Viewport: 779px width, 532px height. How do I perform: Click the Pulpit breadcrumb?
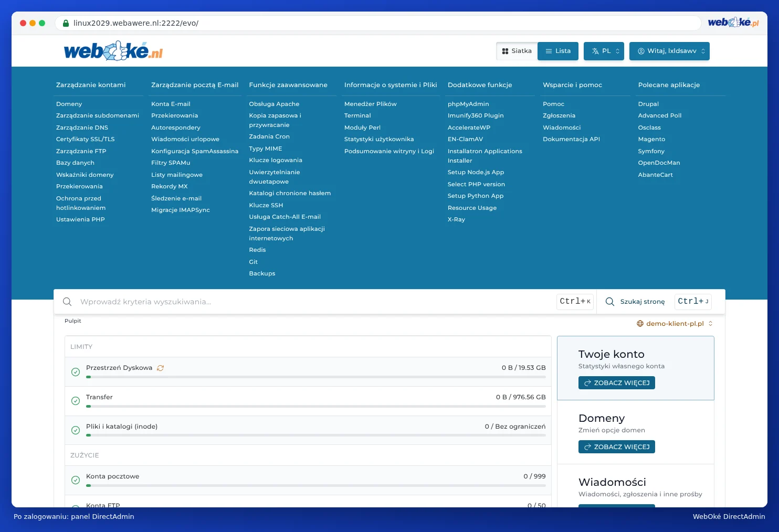pyautogui.click(x=73, y=321)
